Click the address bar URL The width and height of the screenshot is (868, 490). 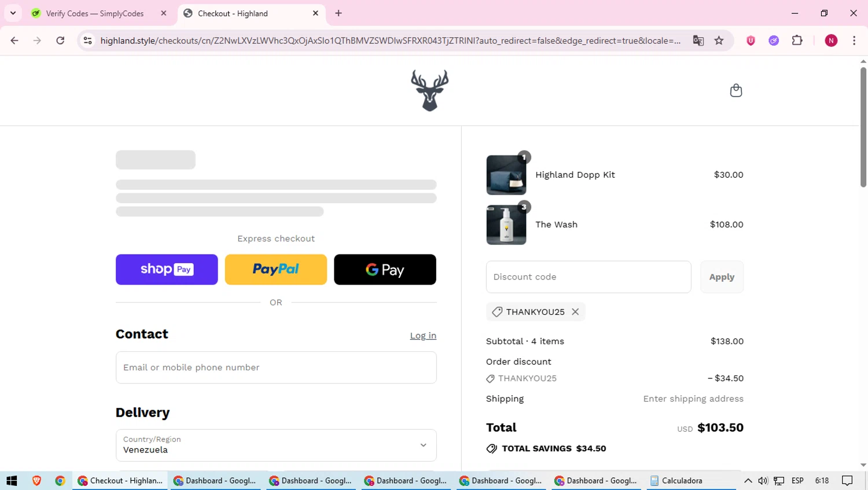click(391, 40)
